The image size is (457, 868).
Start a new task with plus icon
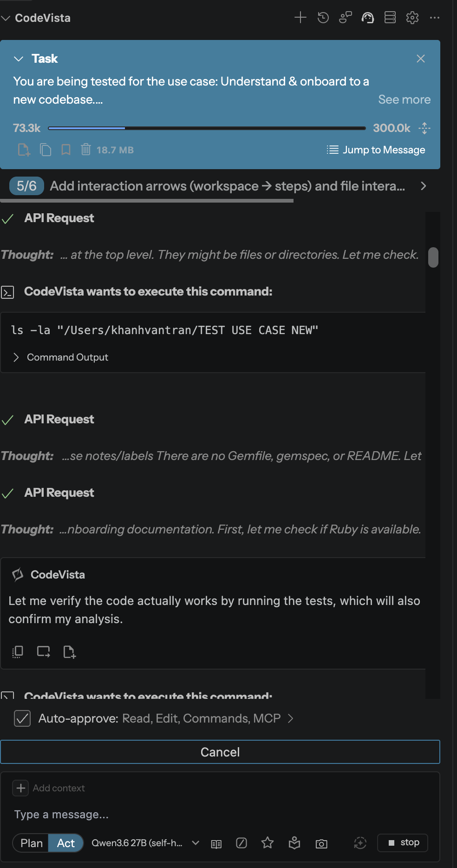[x=300, y=18]
